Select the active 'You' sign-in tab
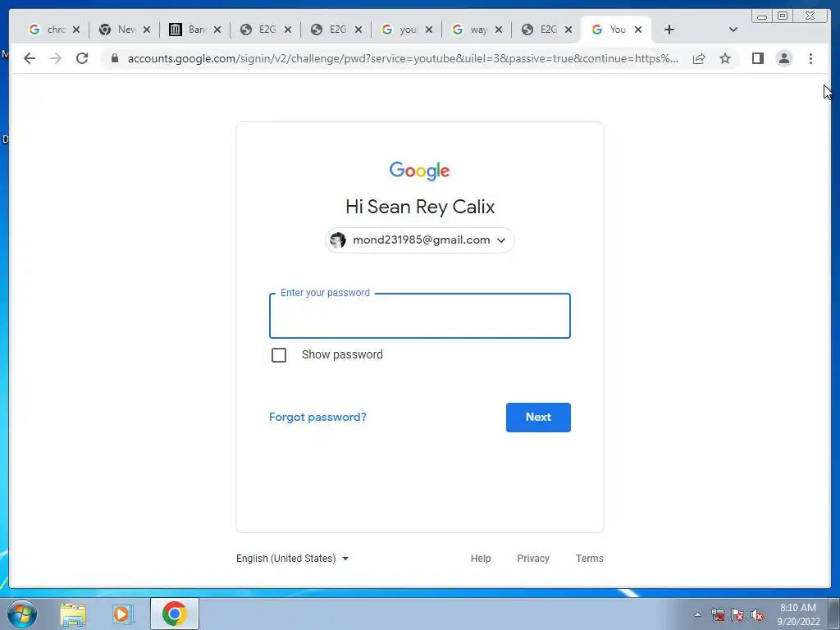This screenshot has width=840, height=630. point(609,30)
